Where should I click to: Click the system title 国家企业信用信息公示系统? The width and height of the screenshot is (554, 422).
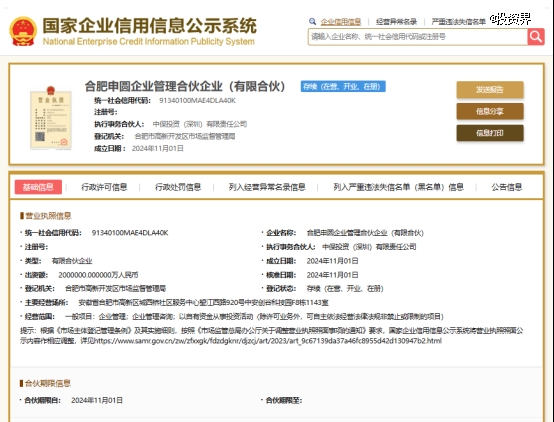coord(149,25)
